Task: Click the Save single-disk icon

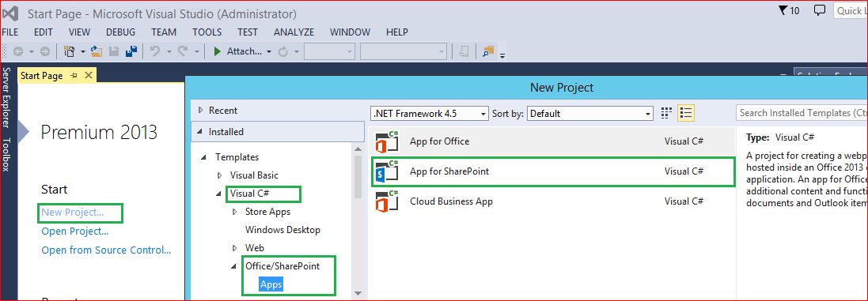Action: click(x=114, y=51)
